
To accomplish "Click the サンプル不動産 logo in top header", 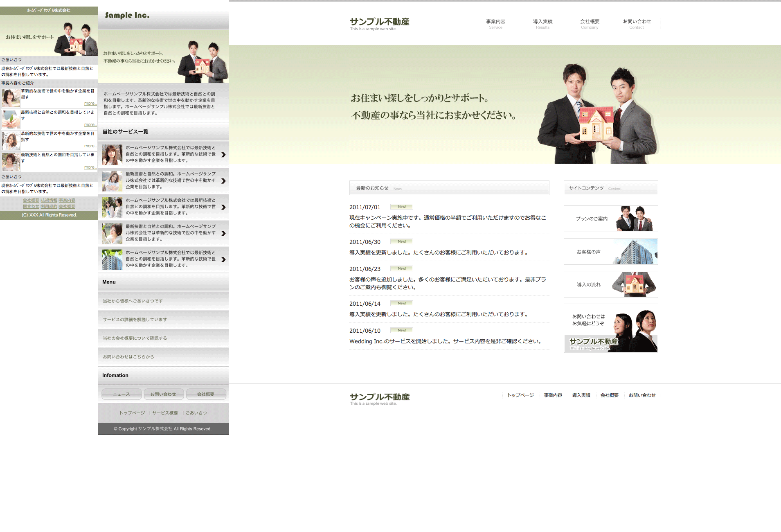I will (x=379, y=23).
